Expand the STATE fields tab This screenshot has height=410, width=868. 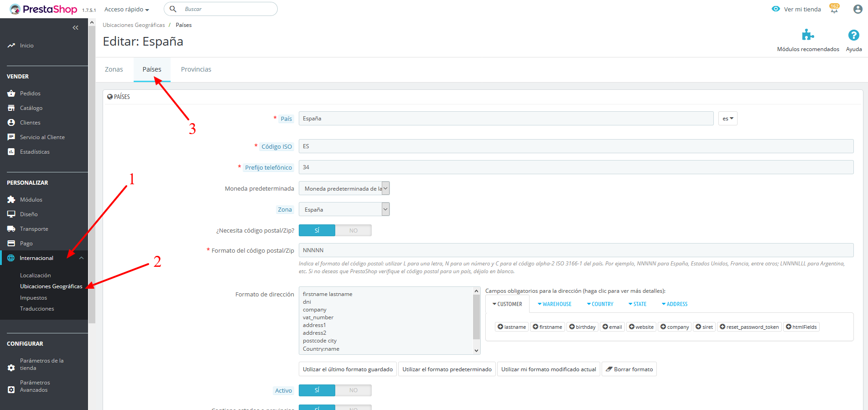(638, 304)
